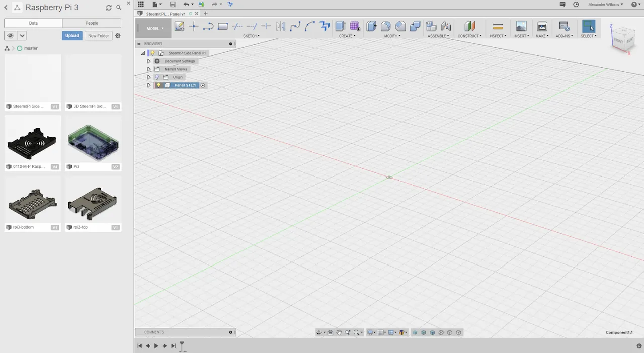Screen dimensions: 644x353
Task: Click the ViewCube in the viewport corner
Action: [x=624, y=40]
